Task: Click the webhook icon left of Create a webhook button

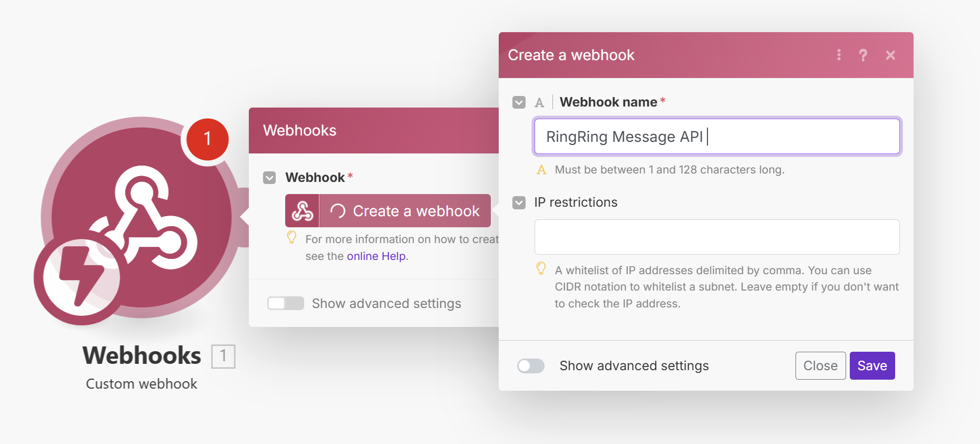Action: point(302,211)
